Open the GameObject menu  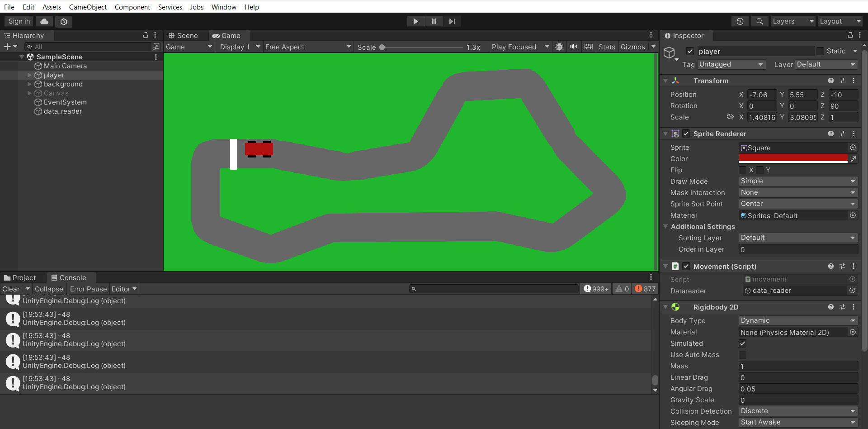(x=88, y=7)
